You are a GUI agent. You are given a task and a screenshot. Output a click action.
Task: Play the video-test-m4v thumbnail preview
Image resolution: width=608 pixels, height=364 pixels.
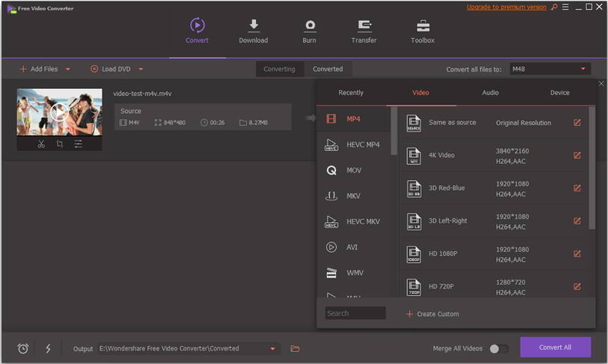60,112
